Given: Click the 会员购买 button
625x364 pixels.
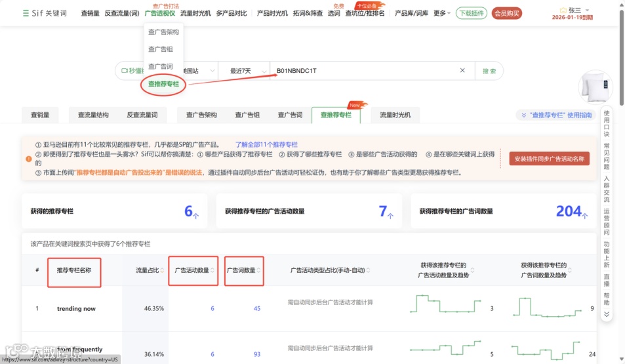Looking at the screenshot, I should (507, 13).
